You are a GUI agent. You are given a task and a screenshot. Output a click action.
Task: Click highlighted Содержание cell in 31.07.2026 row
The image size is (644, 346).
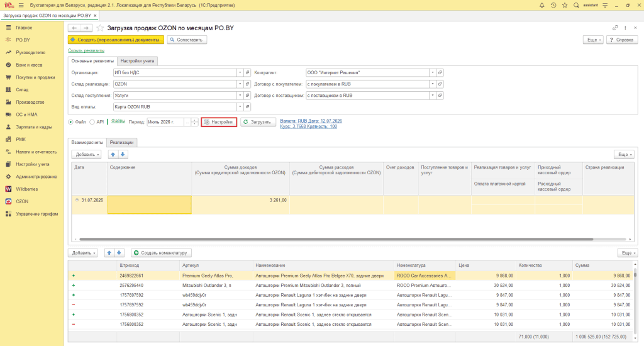click(x=150, y=204)
